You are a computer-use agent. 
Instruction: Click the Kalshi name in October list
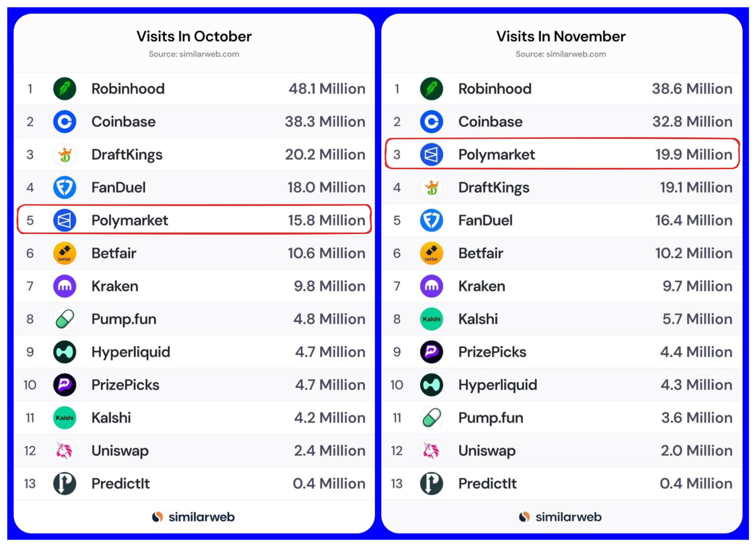[x=111, y=418]
